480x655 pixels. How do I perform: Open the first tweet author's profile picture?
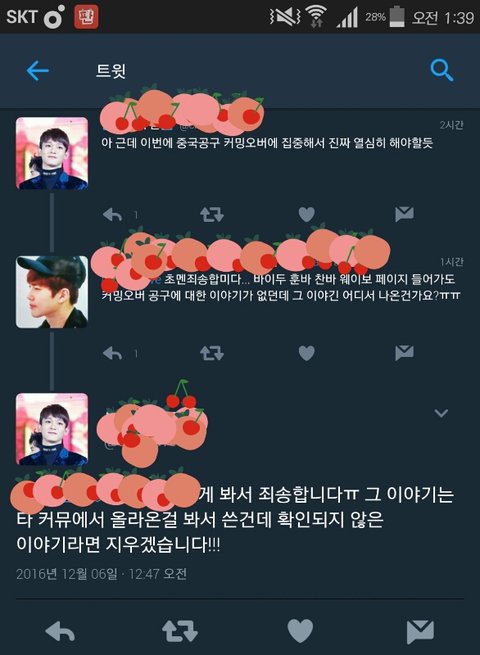click(x=52, y=153)
